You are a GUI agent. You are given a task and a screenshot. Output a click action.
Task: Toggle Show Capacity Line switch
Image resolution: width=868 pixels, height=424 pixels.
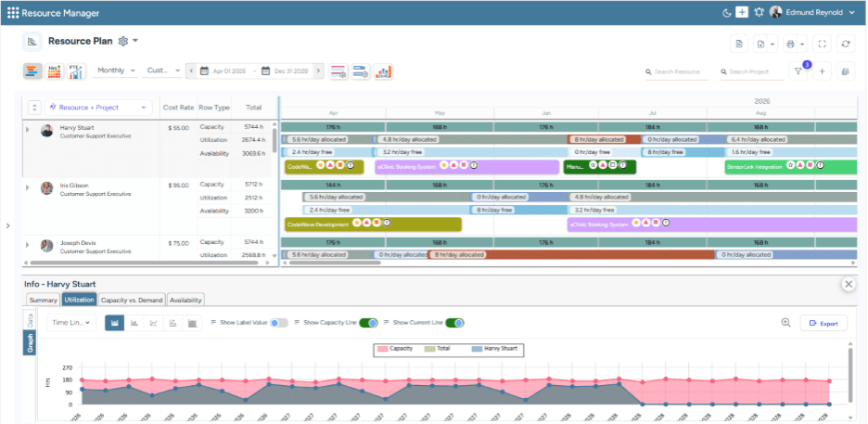(x=369, y=323)
